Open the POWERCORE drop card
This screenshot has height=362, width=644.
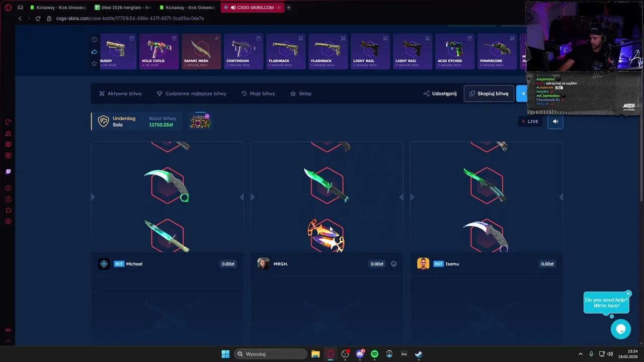click(497, 51)
